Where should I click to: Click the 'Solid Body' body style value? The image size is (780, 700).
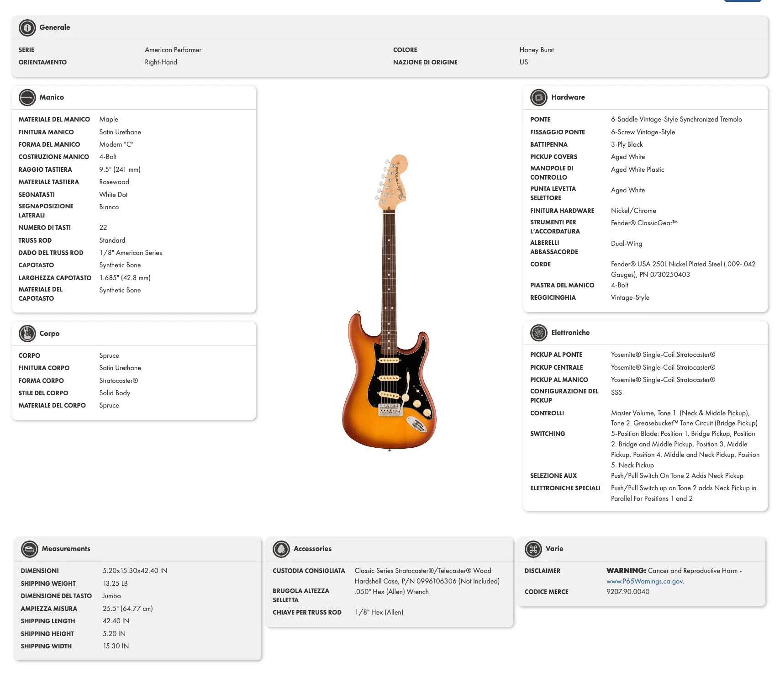(x=115, y=393)
